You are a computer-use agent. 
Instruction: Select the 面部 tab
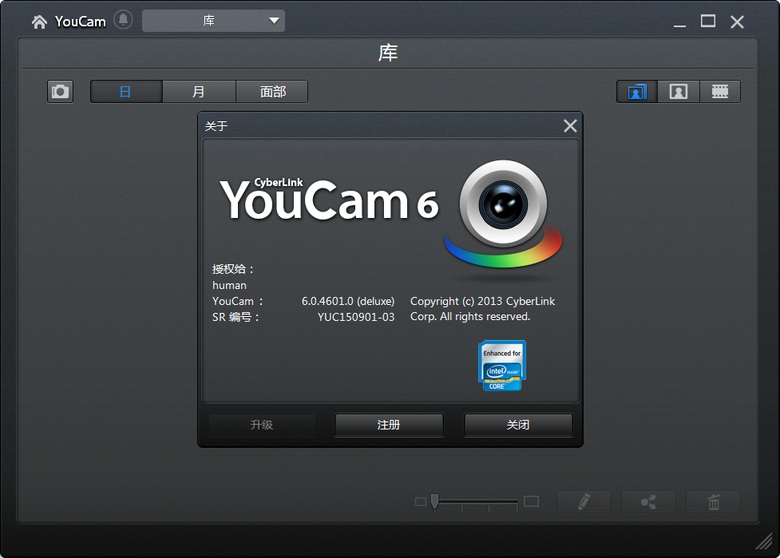point(272,91)
